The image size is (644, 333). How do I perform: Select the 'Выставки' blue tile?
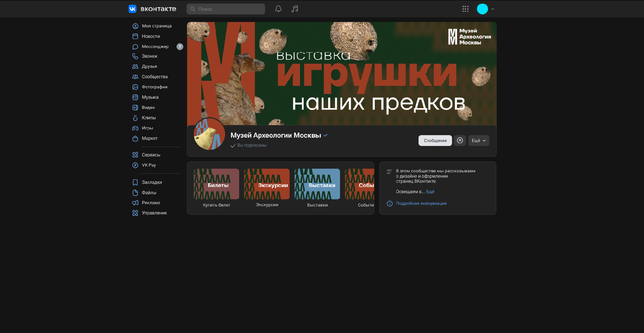[x=317, y=184]
